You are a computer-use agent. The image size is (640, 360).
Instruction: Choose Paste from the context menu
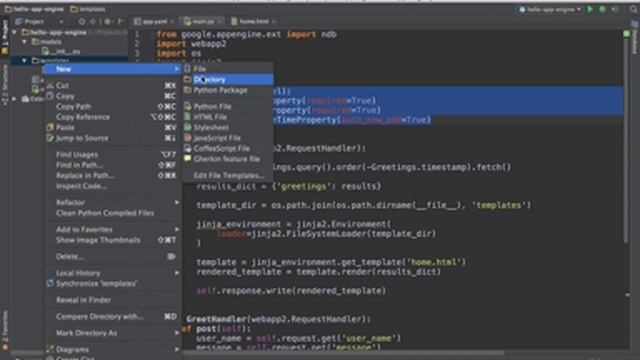click(113, 128)
